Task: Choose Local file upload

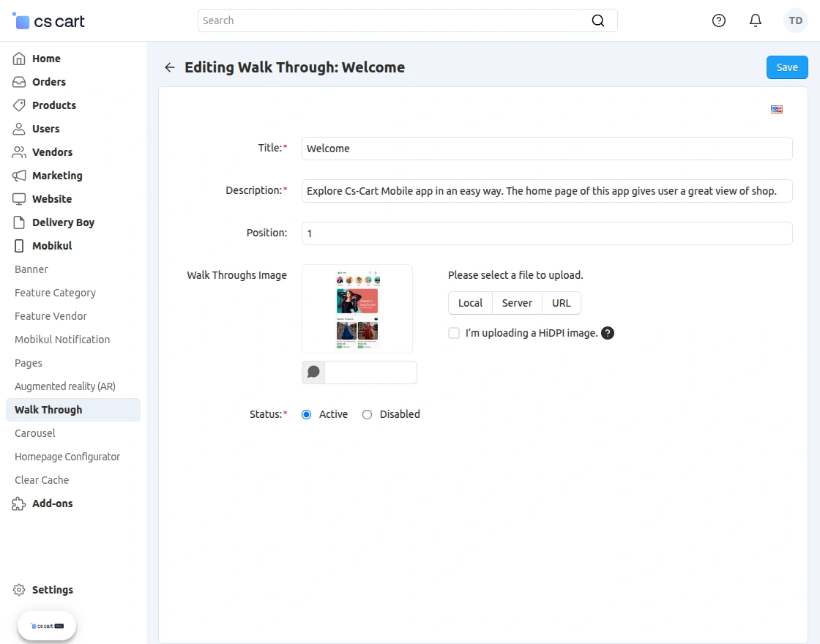Action: tap(470, 303)
